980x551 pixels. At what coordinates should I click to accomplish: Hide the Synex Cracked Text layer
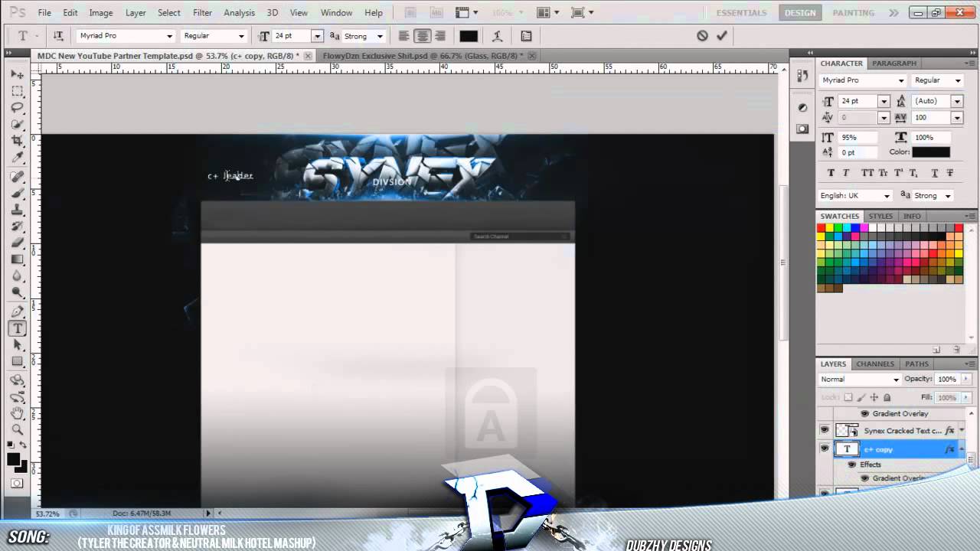pos(825,431)
